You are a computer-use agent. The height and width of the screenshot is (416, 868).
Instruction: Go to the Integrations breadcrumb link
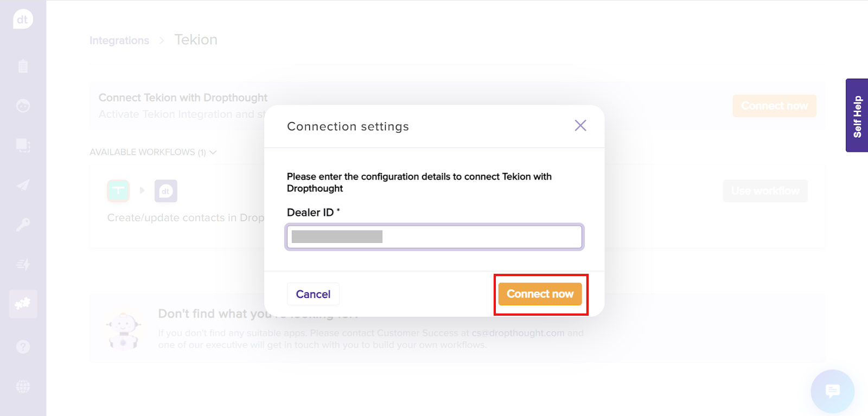[119, 41]
